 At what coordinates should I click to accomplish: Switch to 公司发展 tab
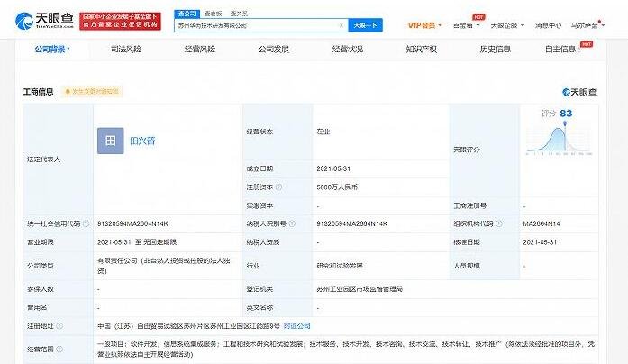pos(274,50)
